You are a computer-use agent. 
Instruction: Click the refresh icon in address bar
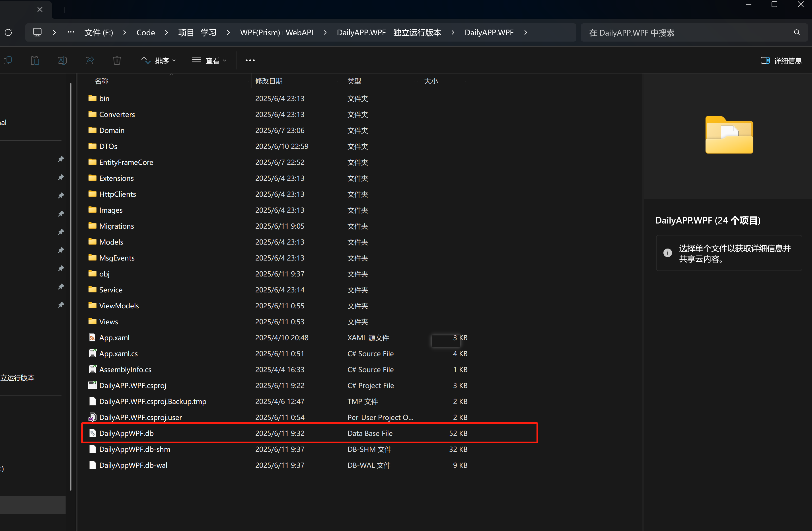click(9, 32)
